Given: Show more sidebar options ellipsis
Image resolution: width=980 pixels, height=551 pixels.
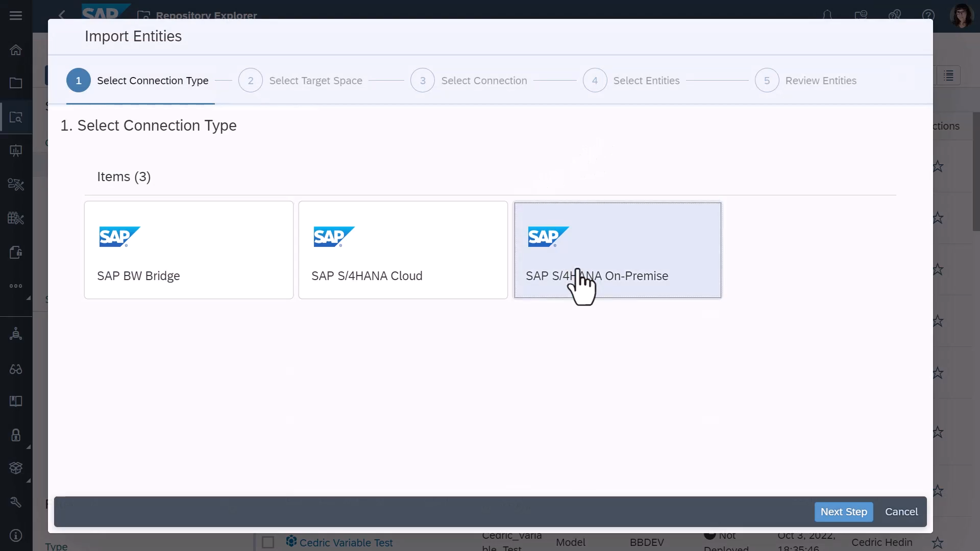Looking at the screenshot, I should [x=16, y=286].
